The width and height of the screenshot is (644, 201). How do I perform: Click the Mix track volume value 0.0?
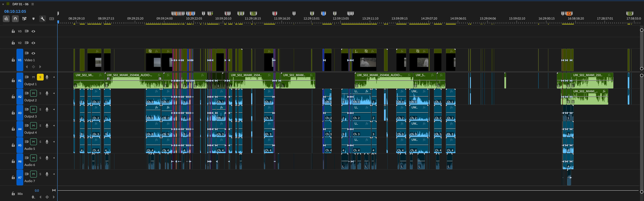pos(37,191)
